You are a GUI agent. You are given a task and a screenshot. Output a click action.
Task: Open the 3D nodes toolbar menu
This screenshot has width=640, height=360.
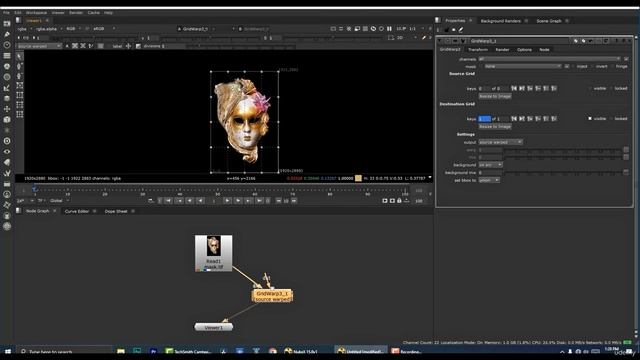7,119
